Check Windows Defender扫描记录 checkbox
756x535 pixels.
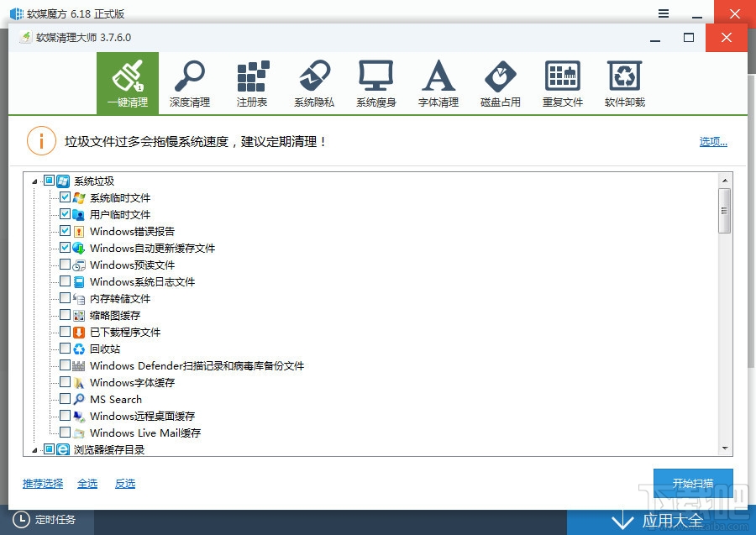pos(65,365)
